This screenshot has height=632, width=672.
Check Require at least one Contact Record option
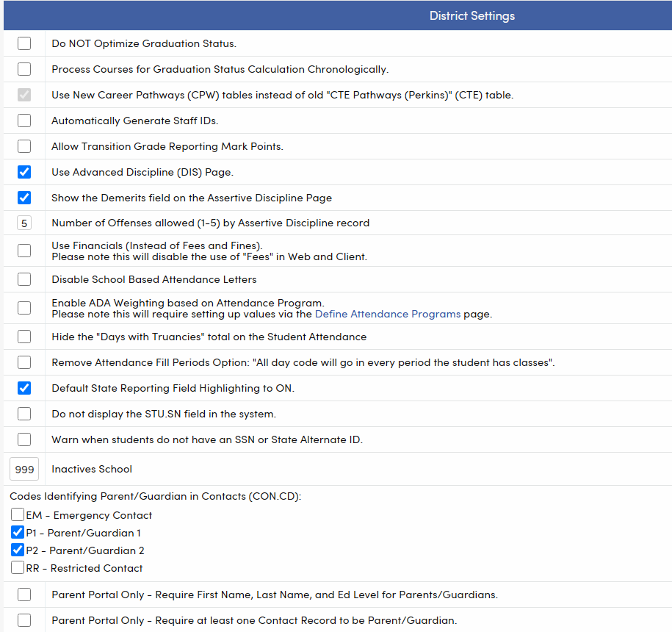tap(24, 620)
